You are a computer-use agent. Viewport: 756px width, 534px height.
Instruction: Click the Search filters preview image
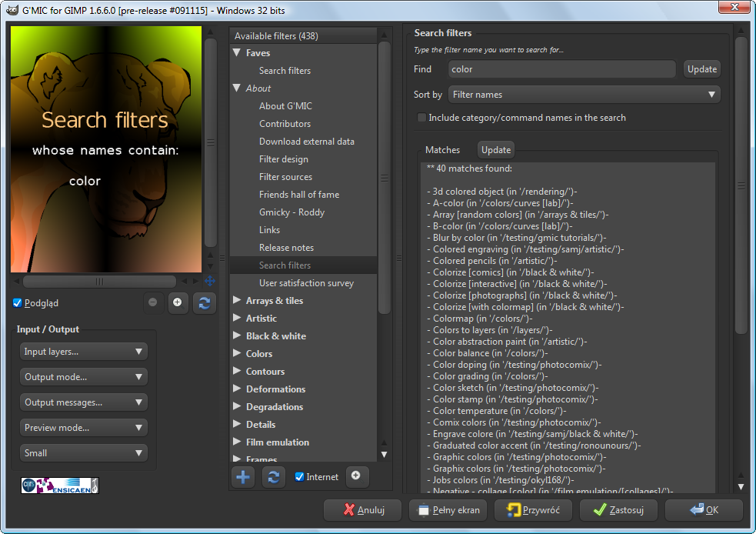point(106,149)
